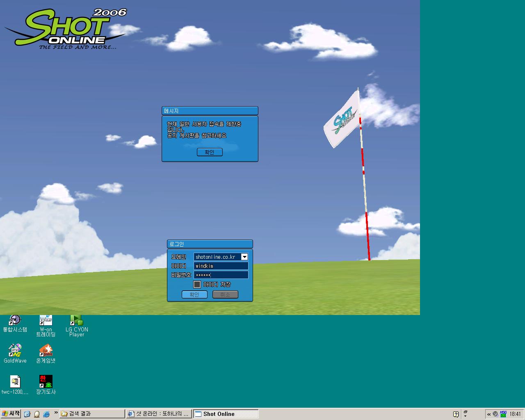525x420 pixels.
Task: Launch Internet Explorer from quick launch
Action: [x=46, y=414]
